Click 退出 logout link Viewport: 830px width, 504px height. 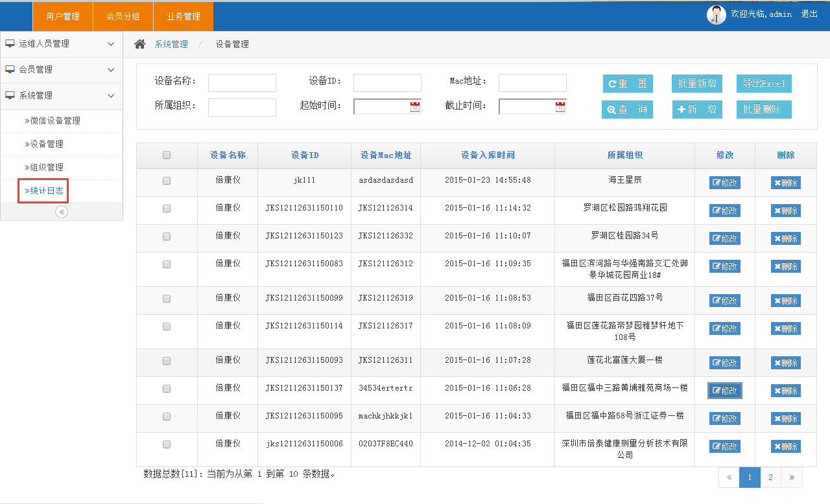(x=809, y=14)
